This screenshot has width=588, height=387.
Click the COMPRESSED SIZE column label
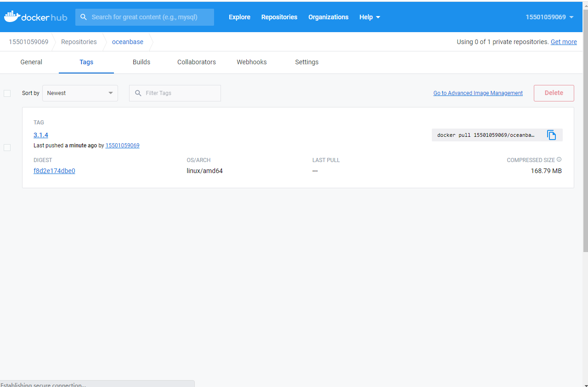tap(531, 160)
